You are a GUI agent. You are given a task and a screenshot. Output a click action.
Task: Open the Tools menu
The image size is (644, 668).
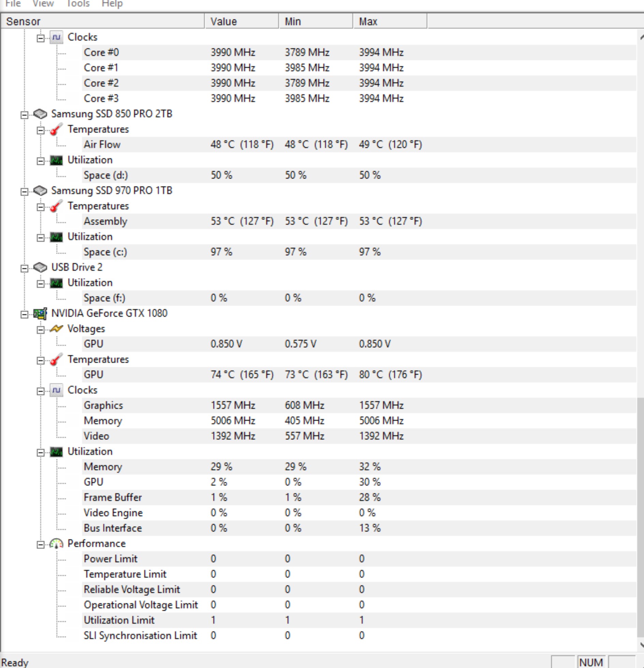coord(78,4)
